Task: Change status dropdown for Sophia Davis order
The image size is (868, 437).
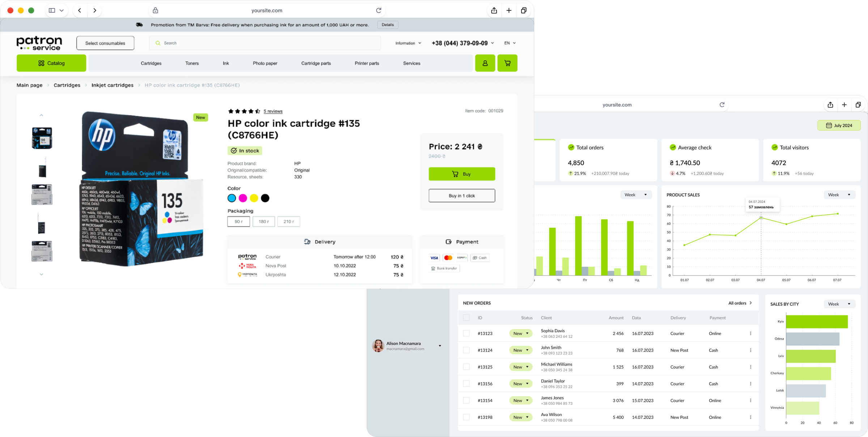Action: coord(521,333)
